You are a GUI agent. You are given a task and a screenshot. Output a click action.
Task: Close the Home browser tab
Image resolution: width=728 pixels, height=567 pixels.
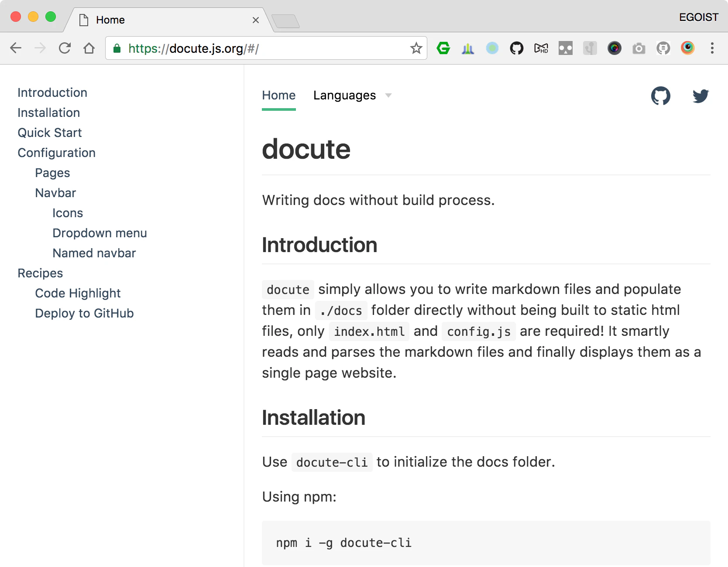[x=256, y=20]
